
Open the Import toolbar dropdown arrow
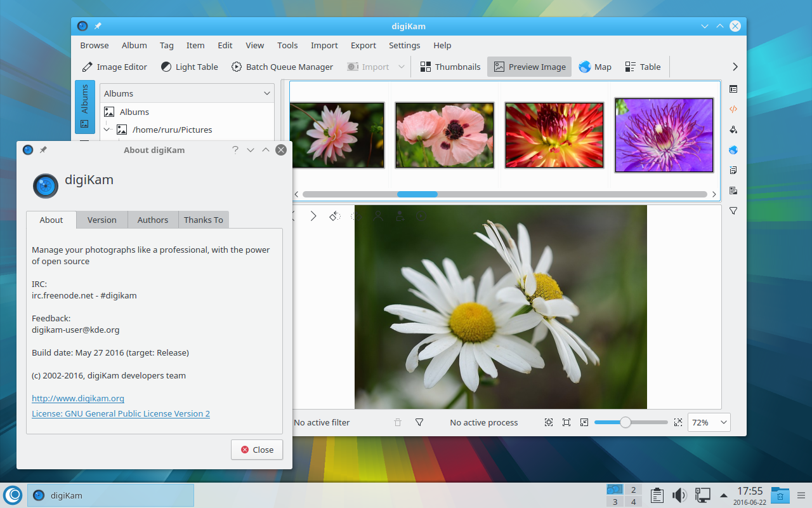[401, 67]
